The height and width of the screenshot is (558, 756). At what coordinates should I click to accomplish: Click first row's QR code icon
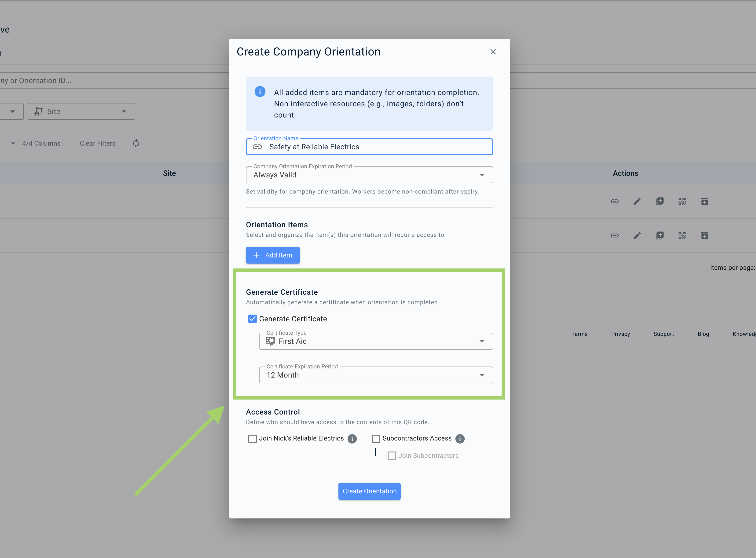(682, 201)
